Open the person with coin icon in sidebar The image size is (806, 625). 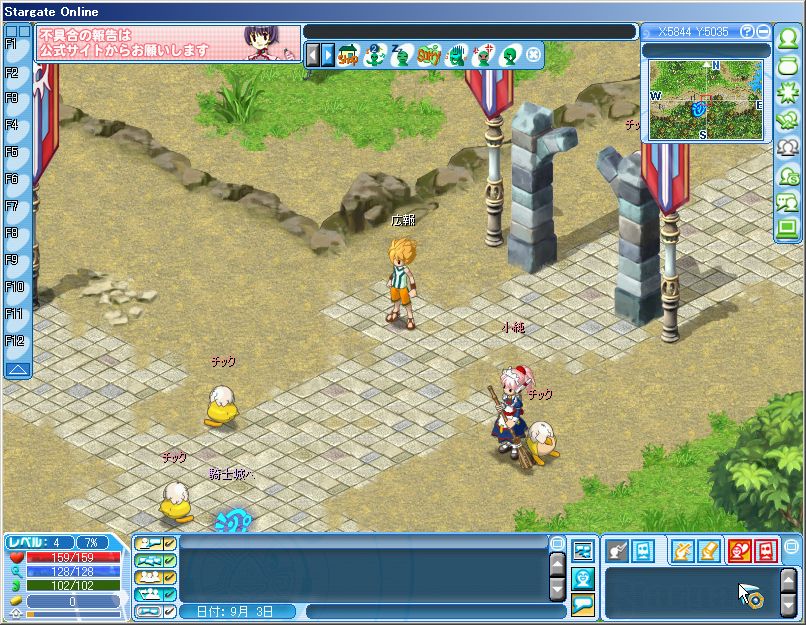click(x=787, y=175)
